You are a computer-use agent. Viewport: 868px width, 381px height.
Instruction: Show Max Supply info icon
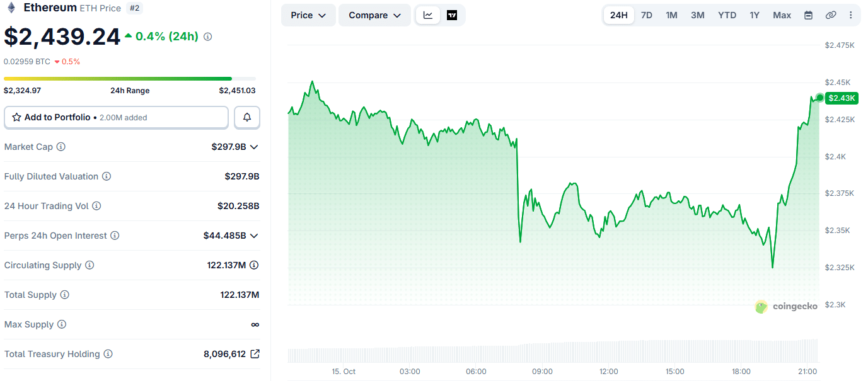click(61, 324)
